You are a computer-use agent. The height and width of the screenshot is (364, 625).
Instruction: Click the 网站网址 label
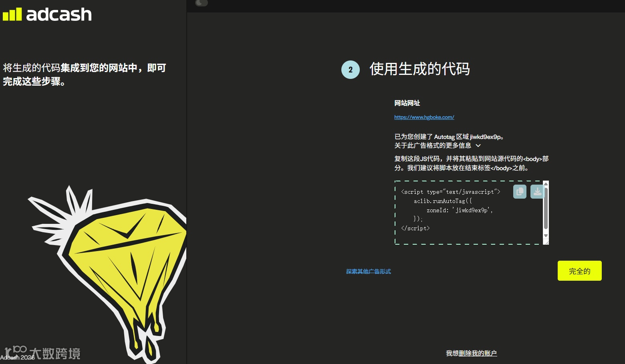407,103
